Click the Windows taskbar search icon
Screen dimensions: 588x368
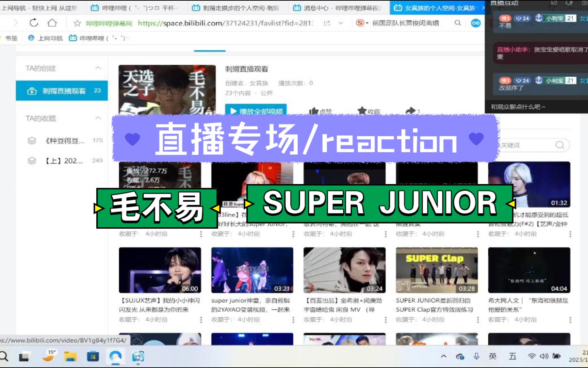click(4, 356)
